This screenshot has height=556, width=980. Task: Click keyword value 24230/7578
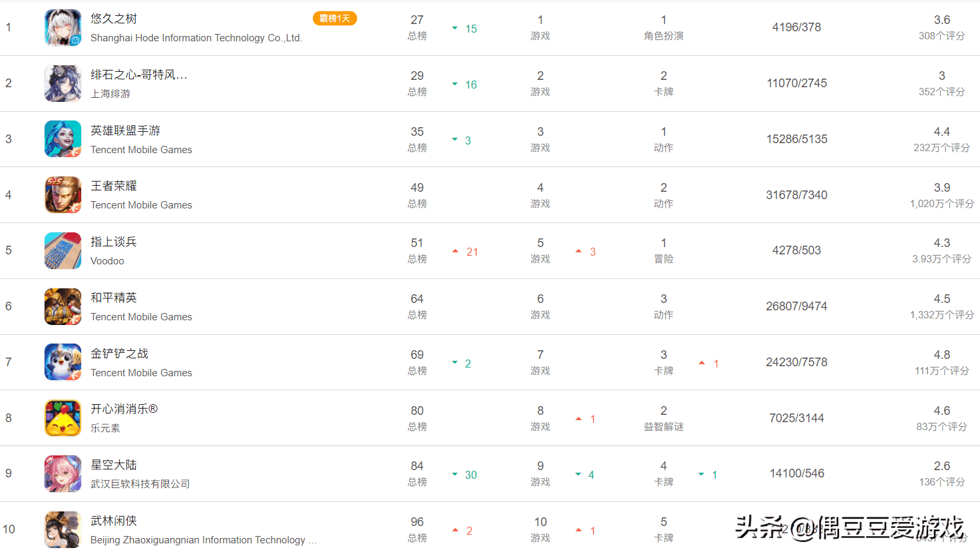coord(796,362)
